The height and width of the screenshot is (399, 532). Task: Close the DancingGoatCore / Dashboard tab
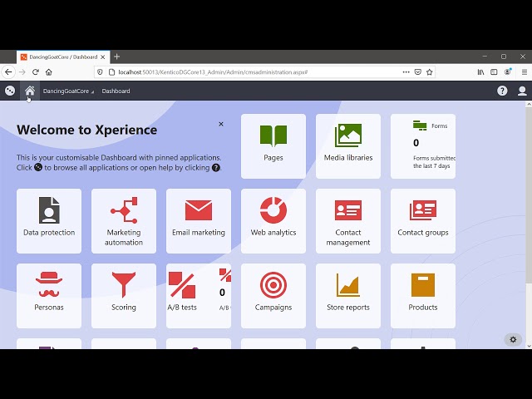coord(103,57)
